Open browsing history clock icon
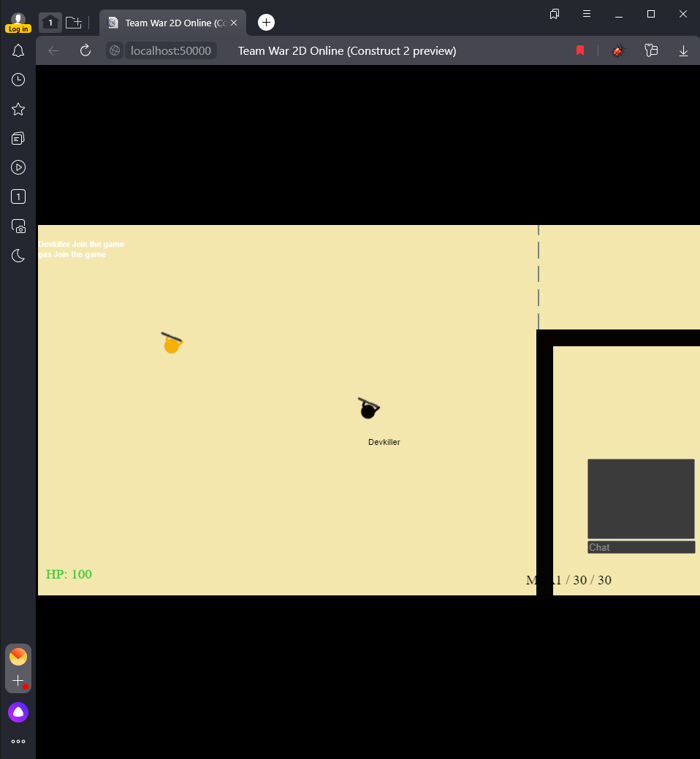Viewport: 700px width, 759px height. (18, 80)
